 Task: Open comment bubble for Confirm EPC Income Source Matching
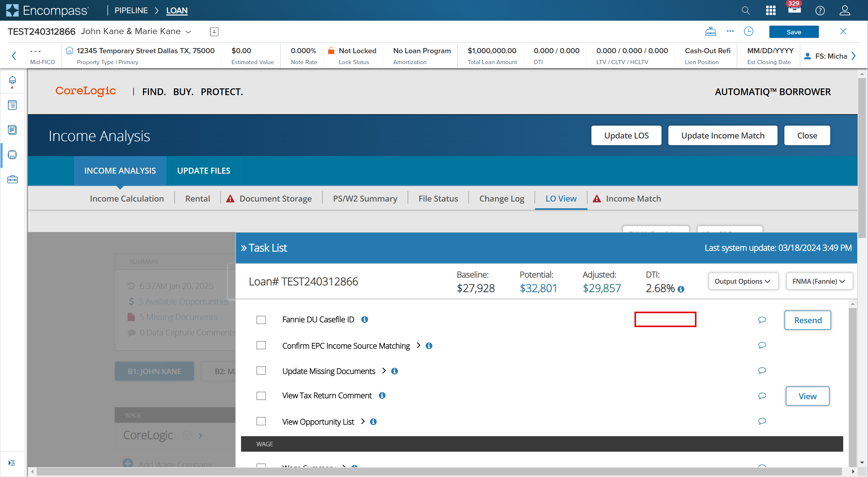762,345
